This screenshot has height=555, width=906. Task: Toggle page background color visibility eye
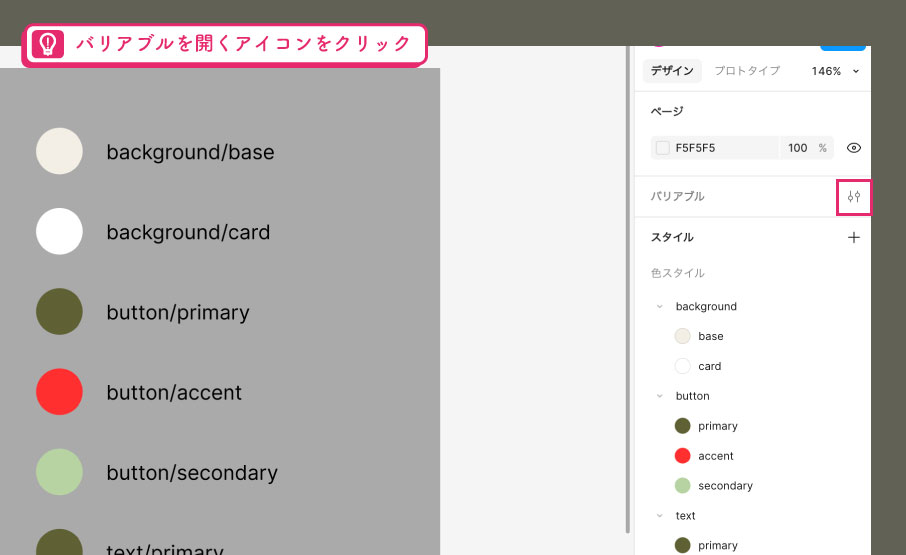(853, 148)
